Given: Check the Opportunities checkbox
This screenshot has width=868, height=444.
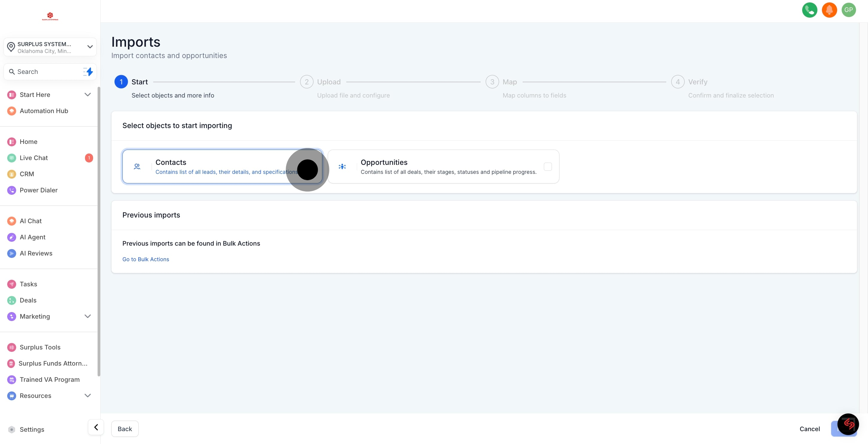Looking at the screenshot, I should pyautogui.click(x=547, y=166).
